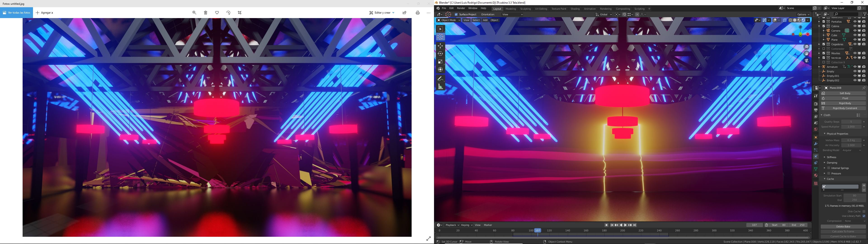Image resolution: width=868 pixels, height=244 pixels.
Task: Click Ver todas las fotos button
Action: 17,12
